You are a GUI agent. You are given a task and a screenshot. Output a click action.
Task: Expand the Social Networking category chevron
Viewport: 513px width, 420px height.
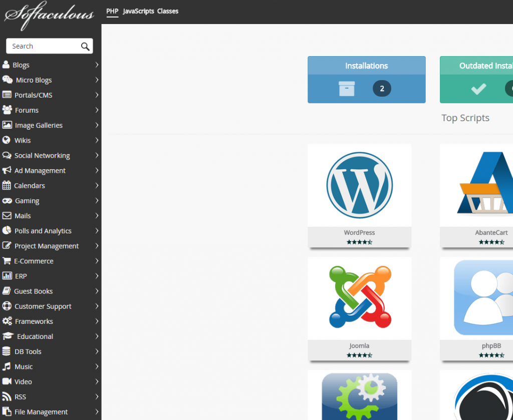coord(97,155)
